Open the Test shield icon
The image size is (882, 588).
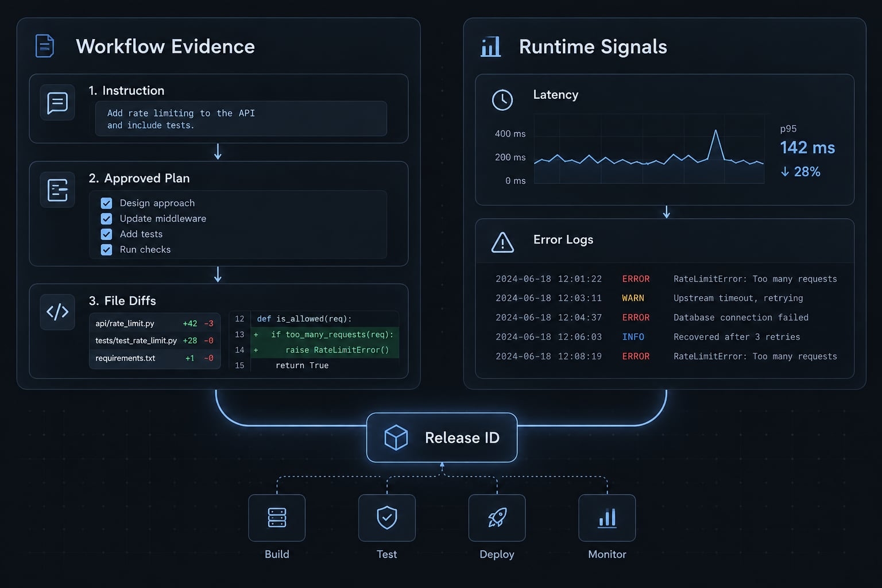(387, 517)
